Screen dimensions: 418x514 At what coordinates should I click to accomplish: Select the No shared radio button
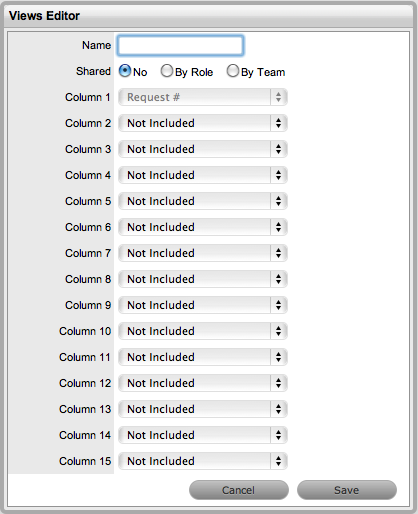pos(125,71)
